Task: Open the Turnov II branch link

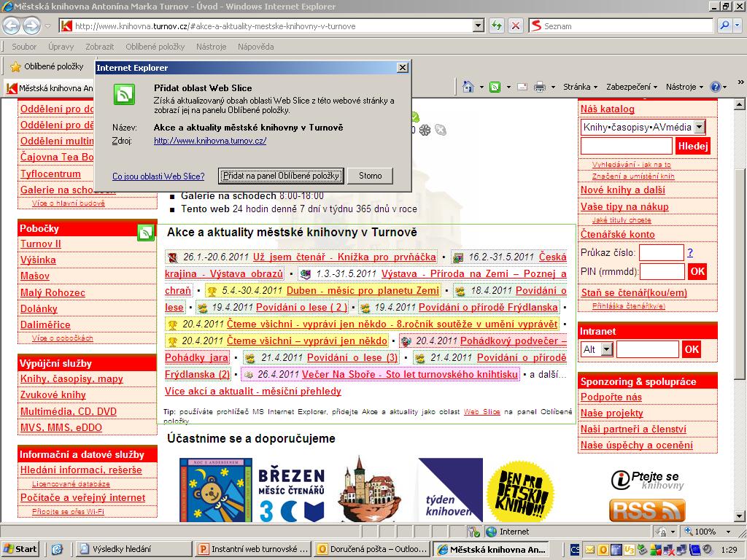Action: click(41, 244)
